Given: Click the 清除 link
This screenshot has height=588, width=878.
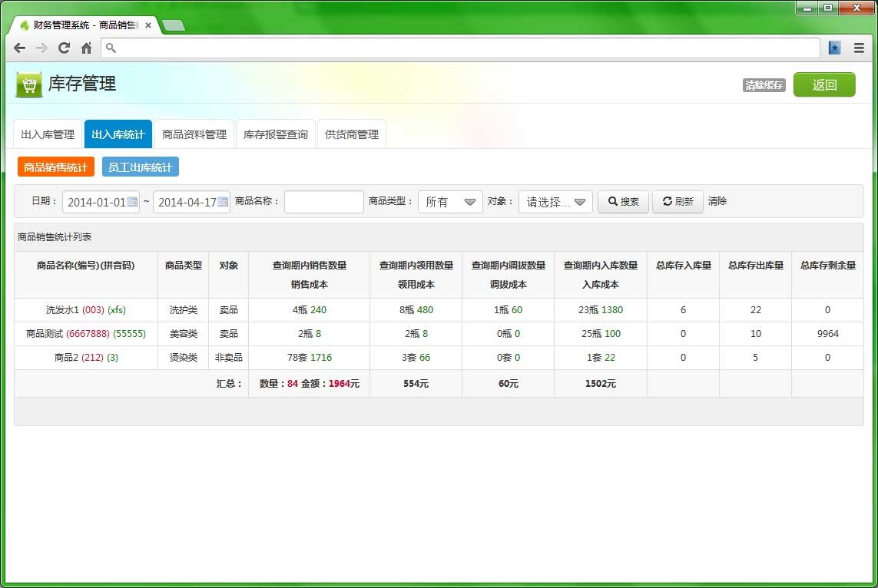Looking at the screenshot, I should (x=717, y=202).
